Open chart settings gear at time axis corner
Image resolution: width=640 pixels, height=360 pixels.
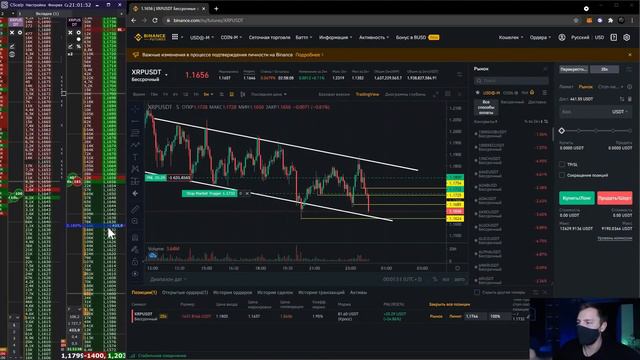click(x=458, y=268)
